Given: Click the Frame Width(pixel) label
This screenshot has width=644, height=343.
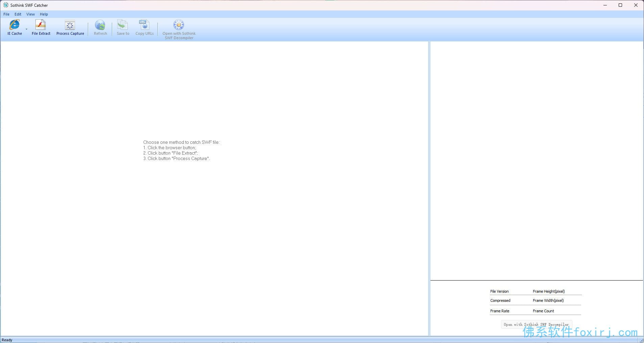Looking at the screenshot, I should [548, 300].
